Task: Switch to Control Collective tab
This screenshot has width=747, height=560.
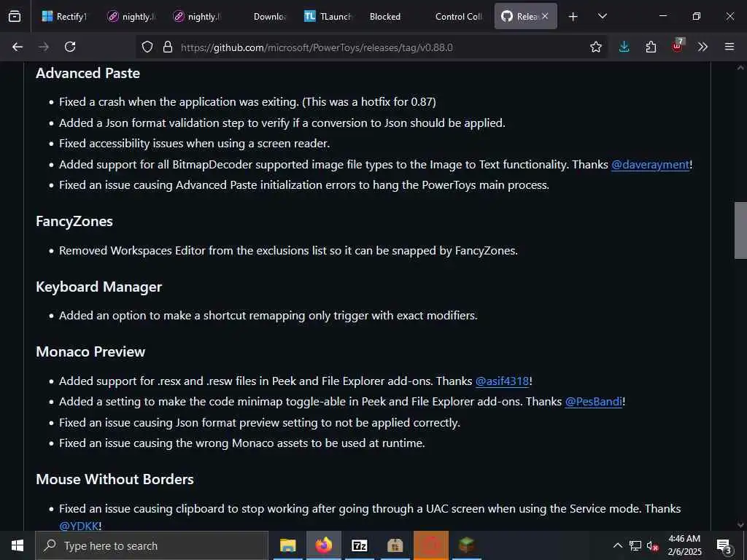Action: tap(459, 16)
